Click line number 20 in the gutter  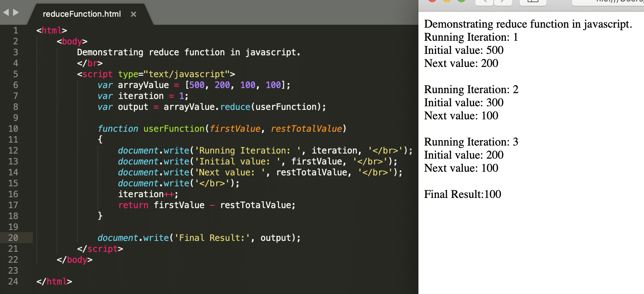click(13, 238)
